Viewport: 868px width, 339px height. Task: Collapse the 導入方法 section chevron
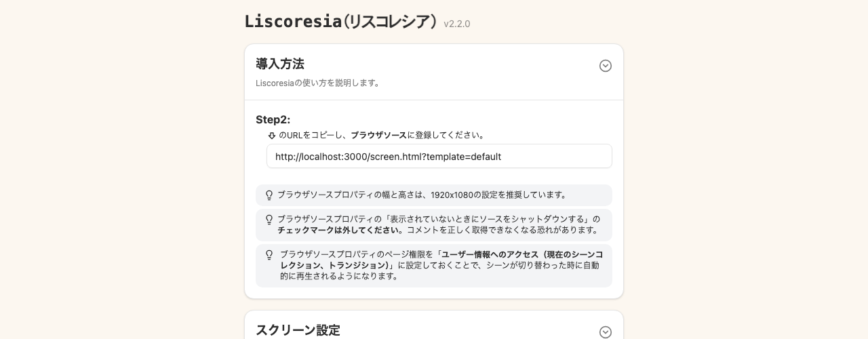[606, 66]
